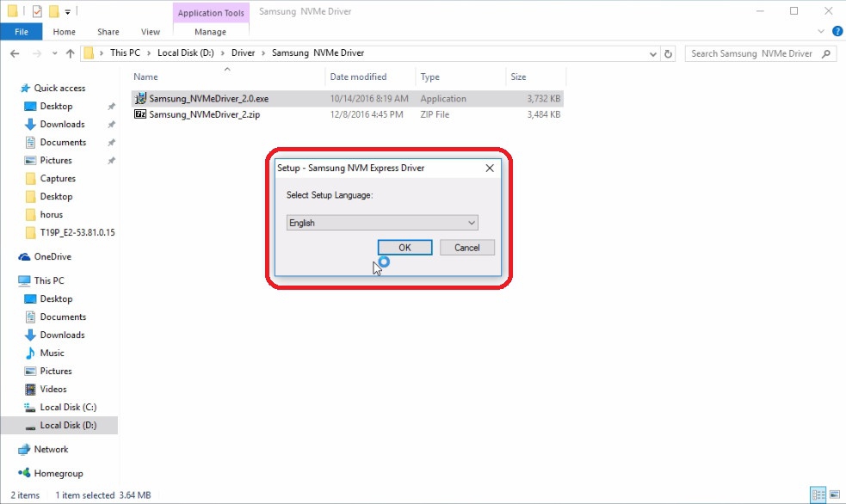Click OK in the Setup language dialog
Screen dimensions: 846x504
(x=404, y=248)
